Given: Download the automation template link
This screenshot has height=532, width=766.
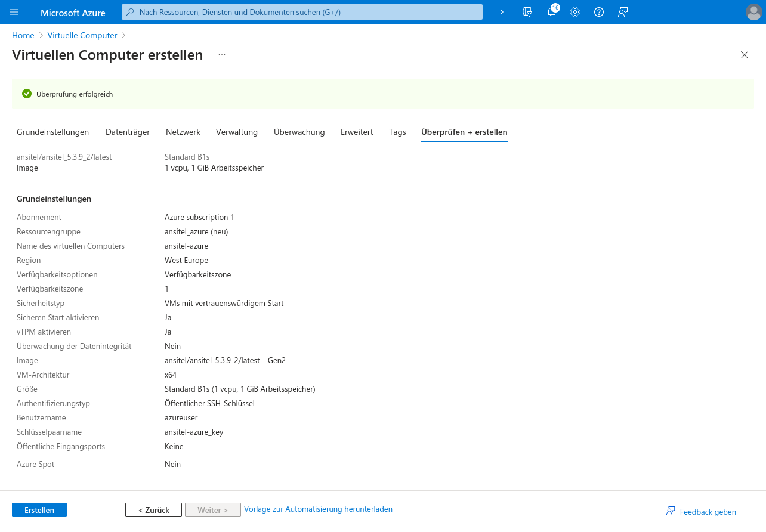Looking at the screenshot, I should tap(318, 509).
